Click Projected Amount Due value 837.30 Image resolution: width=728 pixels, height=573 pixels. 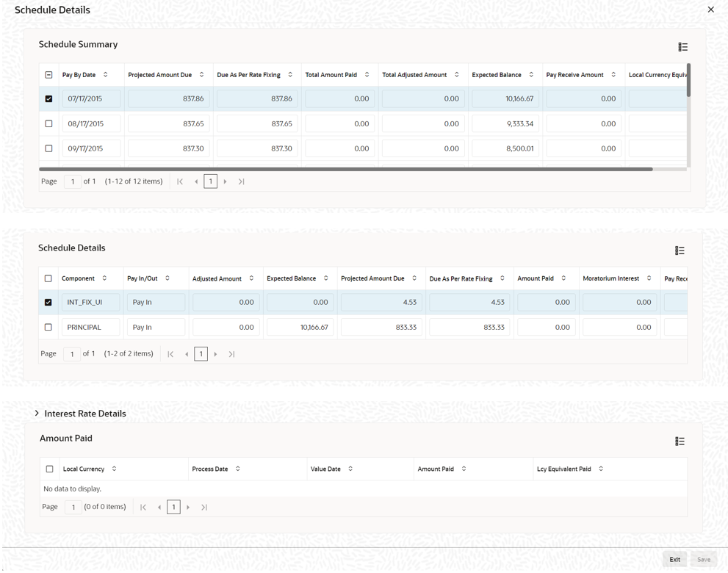click(x=168, y=148)
